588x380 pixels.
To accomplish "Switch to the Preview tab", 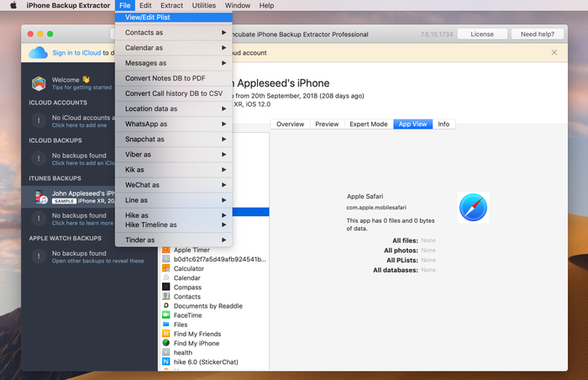I will (x=327, y=124).
